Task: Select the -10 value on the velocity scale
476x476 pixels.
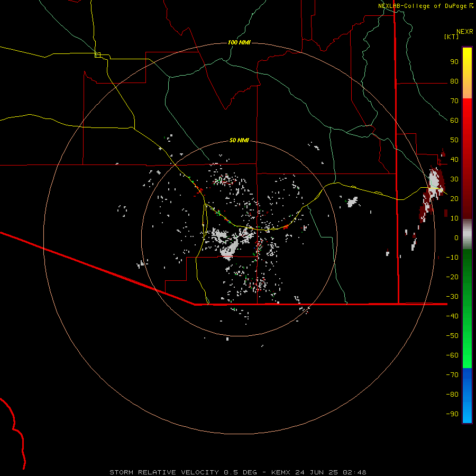Action: click(452, 258)
